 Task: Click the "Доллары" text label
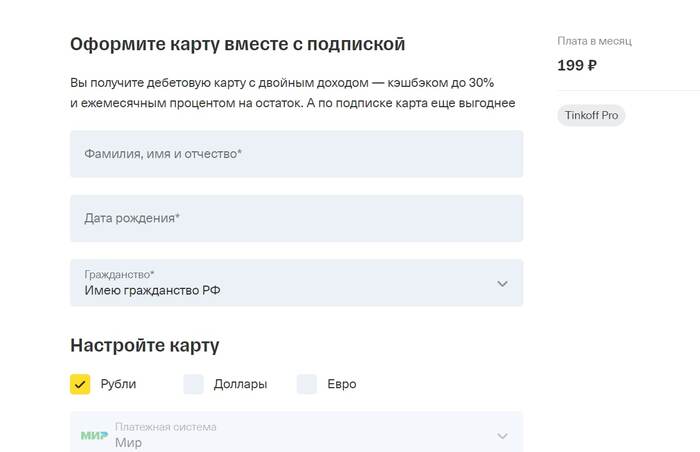tap(240, 384)
